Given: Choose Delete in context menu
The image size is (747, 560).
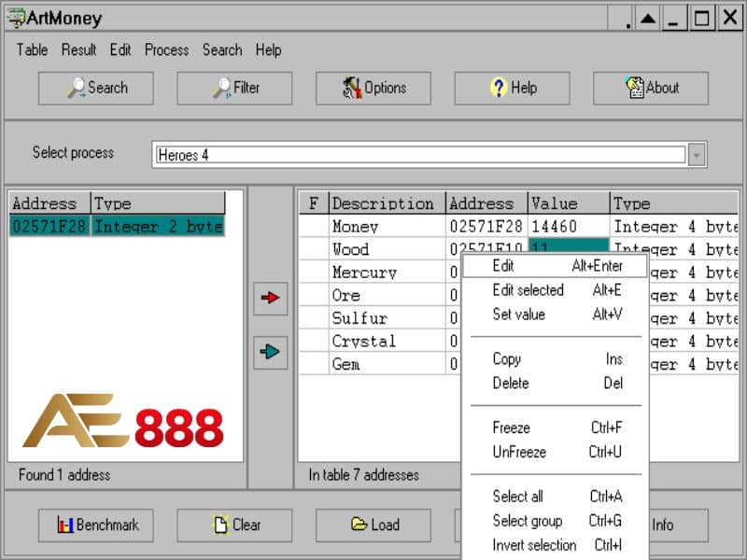Looking at the screenshot, I should click(556, 383).
